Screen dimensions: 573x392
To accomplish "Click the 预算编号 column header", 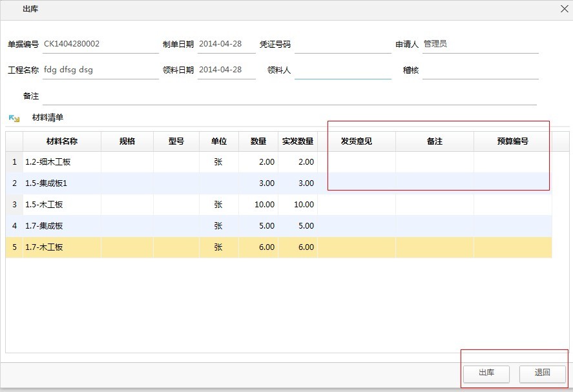I will point(512,141).
